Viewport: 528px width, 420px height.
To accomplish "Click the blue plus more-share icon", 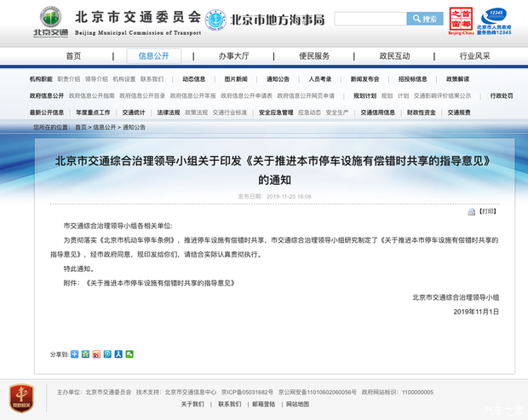I will tap(74, 354).
